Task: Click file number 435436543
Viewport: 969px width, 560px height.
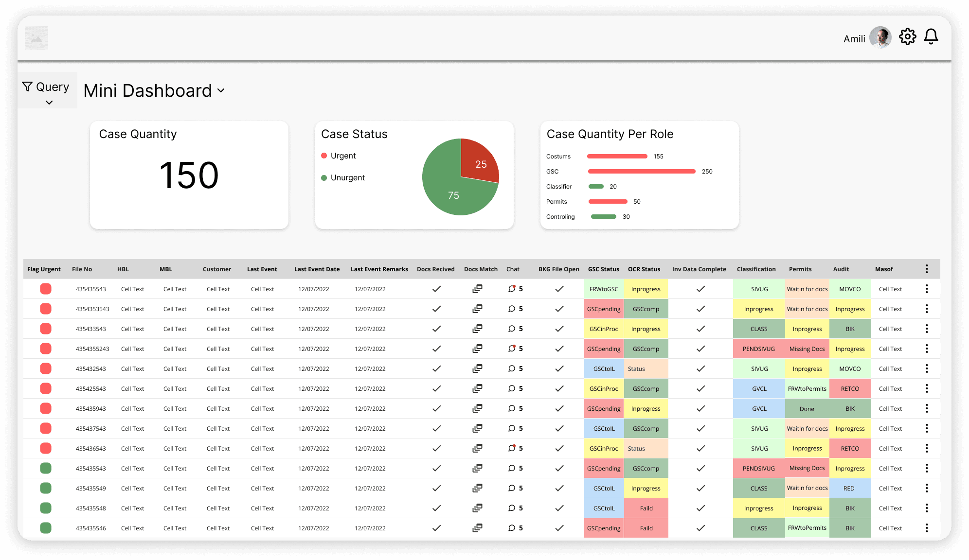Action: (x=90, y=448)
